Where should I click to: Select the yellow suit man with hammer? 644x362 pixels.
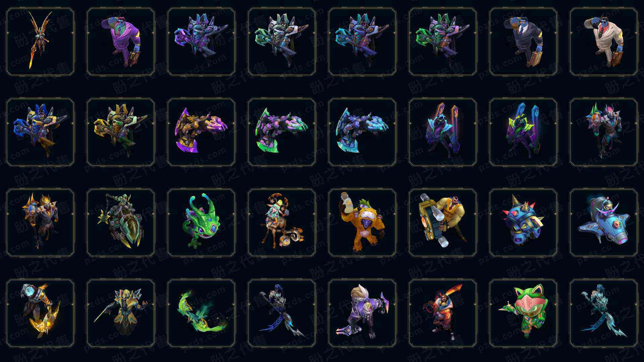tap(443, 223)
